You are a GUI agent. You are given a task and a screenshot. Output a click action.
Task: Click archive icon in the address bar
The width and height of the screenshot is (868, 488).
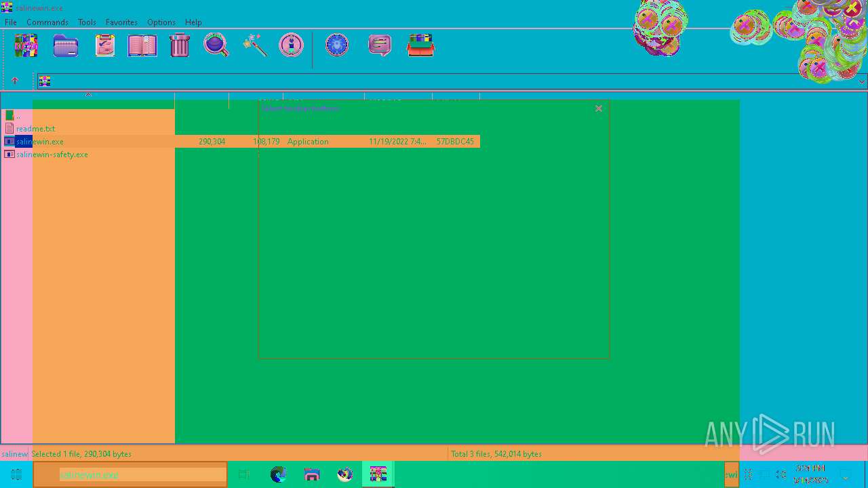click(x=45, y=81)
